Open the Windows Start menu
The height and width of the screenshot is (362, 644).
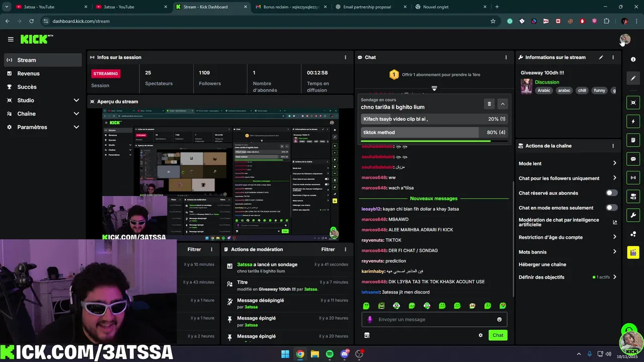pos(285,354)
